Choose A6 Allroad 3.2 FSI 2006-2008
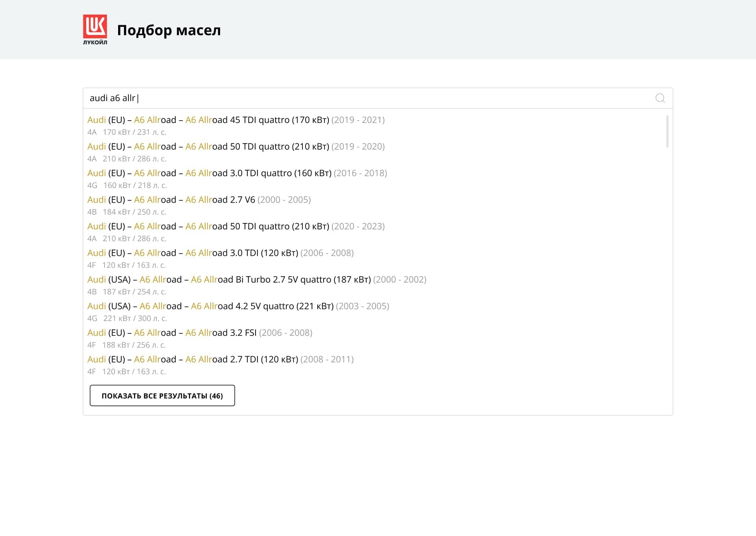The height and width of the screenshot is (536, 756). (x=200, y=333)
